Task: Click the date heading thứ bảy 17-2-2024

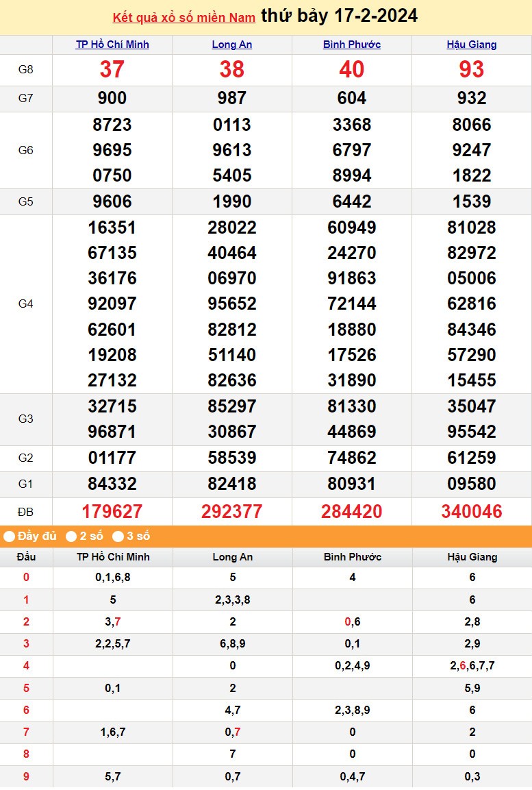Action: (339, 16)
